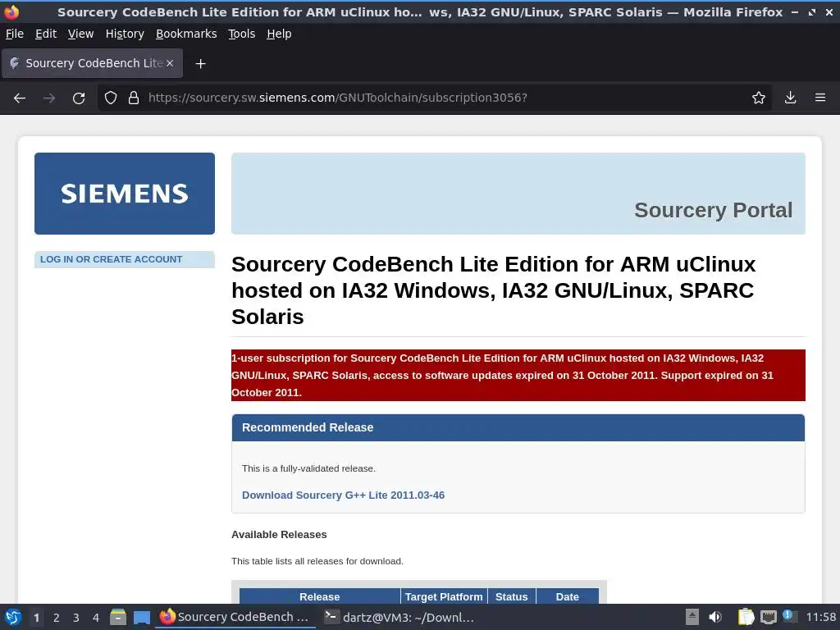This screenshot has width=840, height=630.
Task: Maximize the Firefox window
Action: (x=812, y=11)
